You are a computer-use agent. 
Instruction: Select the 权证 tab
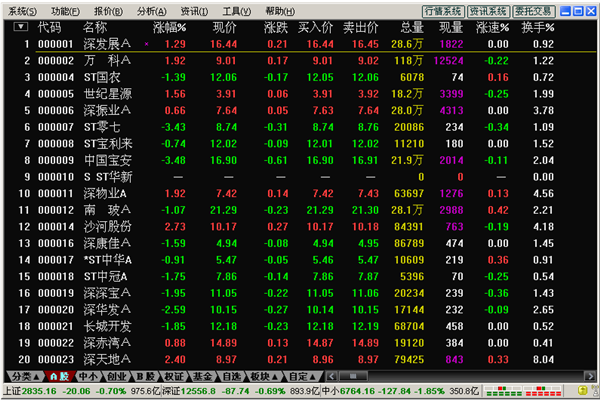174,377
